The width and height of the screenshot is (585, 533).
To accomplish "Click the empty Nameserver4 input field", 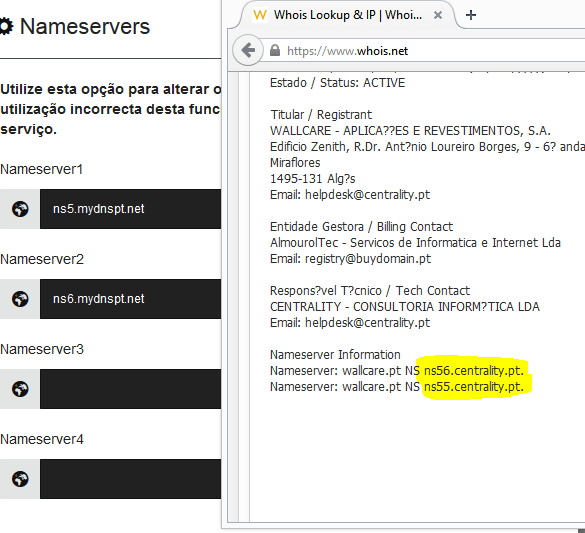I will pyautogui.click(x=131, y=479).
